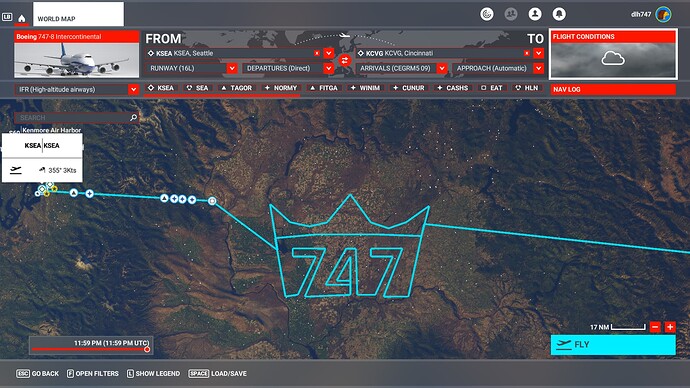Select the CUNUR waypoint in route bar
690x388 pixels.
pos(408,88)
